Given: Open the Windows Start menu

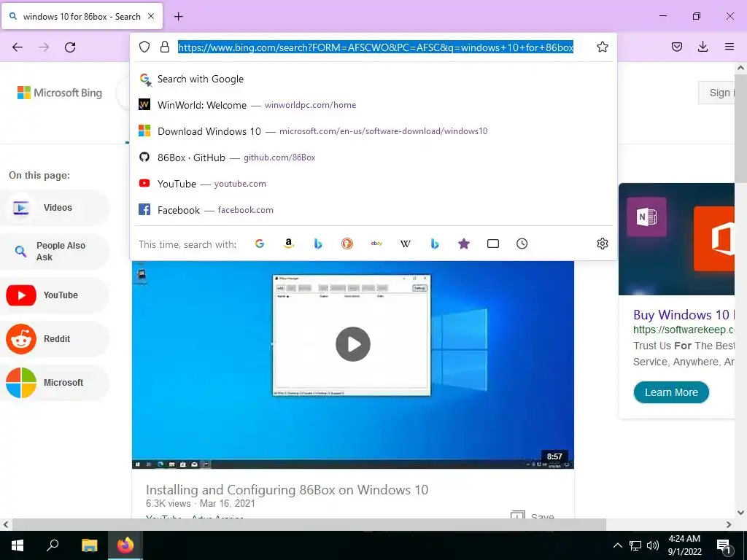Looking at the screenshot, I should point(18,545).
